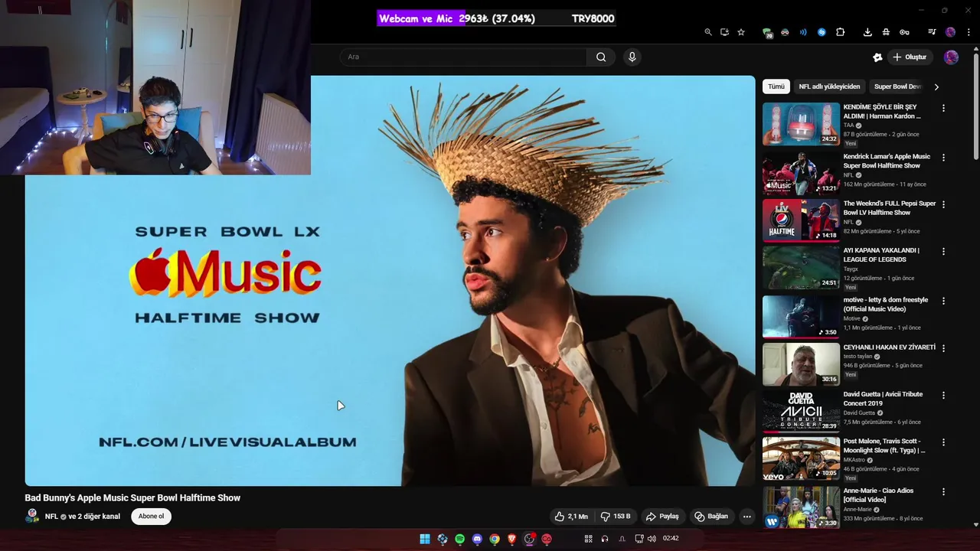Open the browser zoom magnifier icon
This screenshot has width=980, height=551.
click(x=708, y=32)
